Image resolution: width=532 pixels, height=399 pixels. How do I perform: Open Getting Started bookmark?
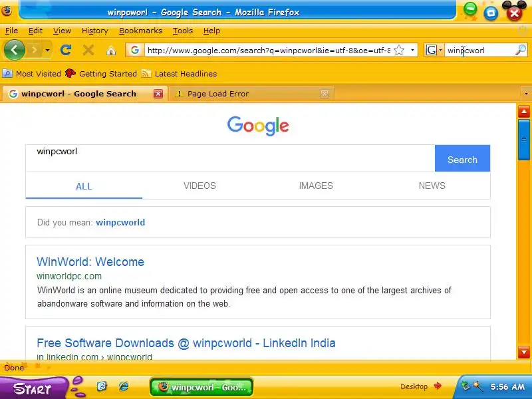coord(101,74)
